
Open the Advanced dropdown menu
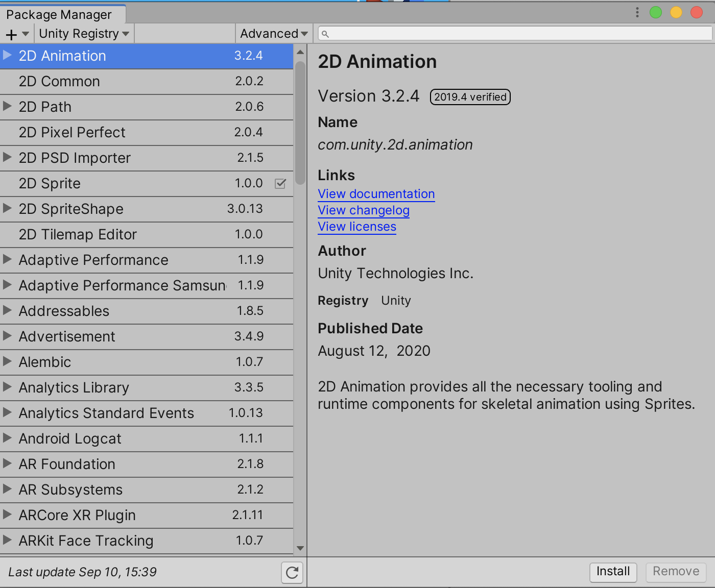click(274, 34)
